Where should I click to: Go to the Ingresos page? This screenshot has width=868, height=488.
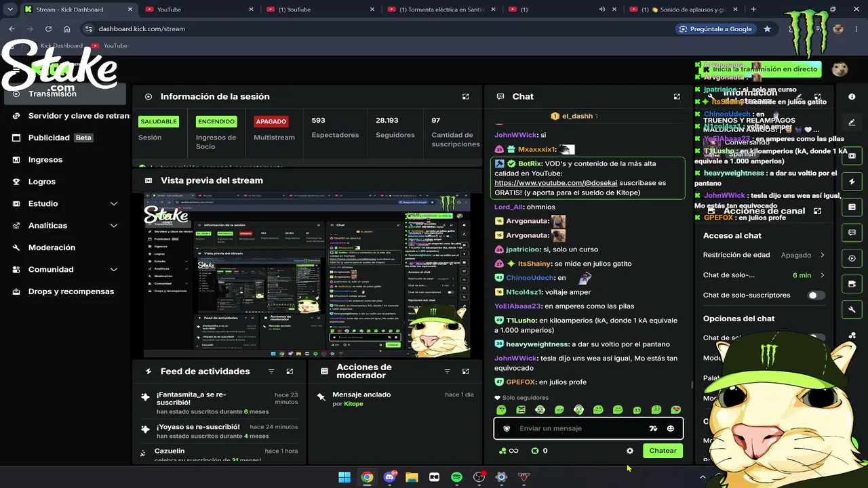point(65,160)
